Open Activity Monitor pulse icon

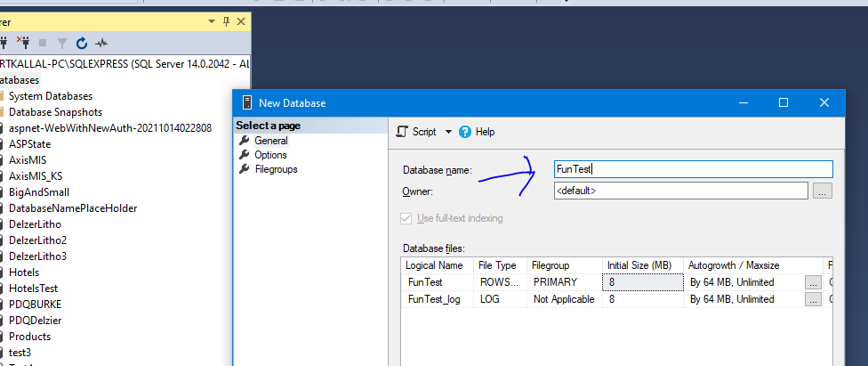(x=101, y=42)
